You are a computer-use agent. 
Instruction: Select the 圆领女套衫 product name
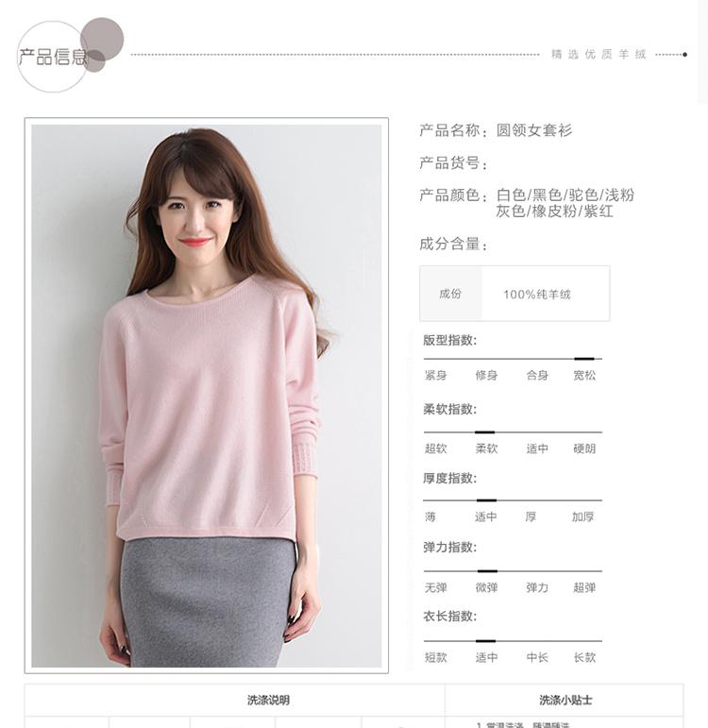click(534, 130)
